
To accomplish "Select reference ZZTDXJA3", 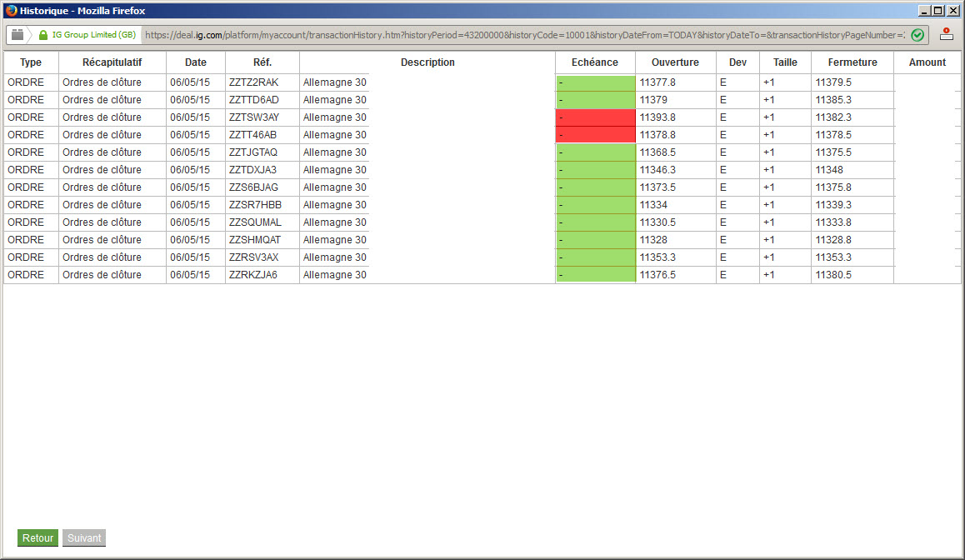I will pos(253,170).
